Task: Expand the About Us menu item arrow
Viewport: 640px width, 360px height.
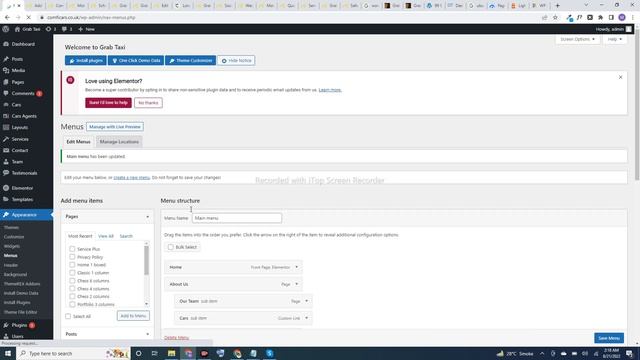Action: [297, 284]
